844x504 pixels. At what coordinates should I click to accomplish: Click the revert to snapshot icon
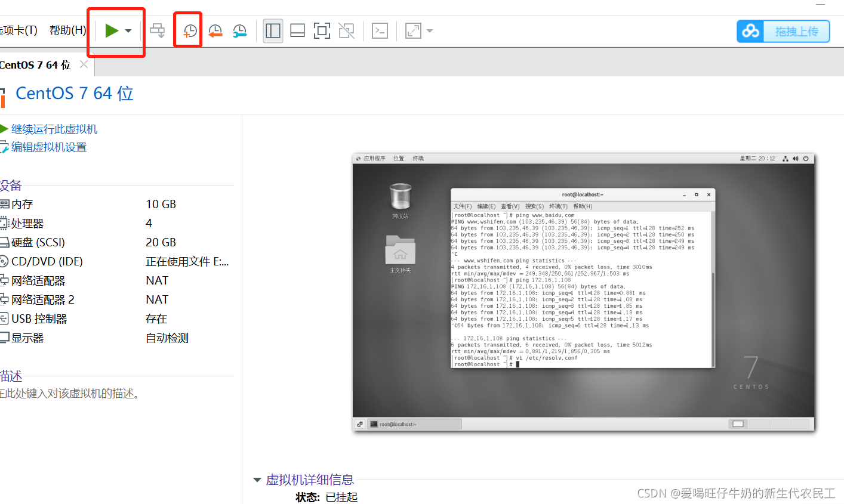click(215, 31)
